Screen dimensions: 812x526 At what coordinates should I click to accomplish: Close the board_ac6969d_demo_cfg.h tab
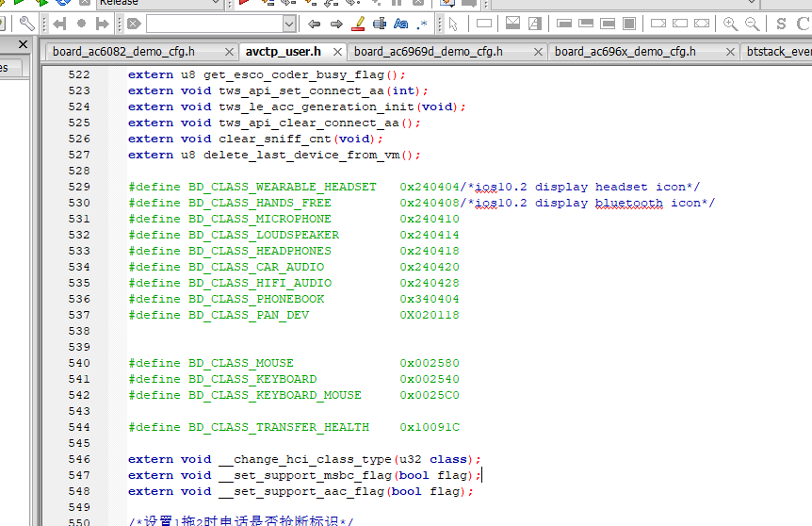(538, 52)
